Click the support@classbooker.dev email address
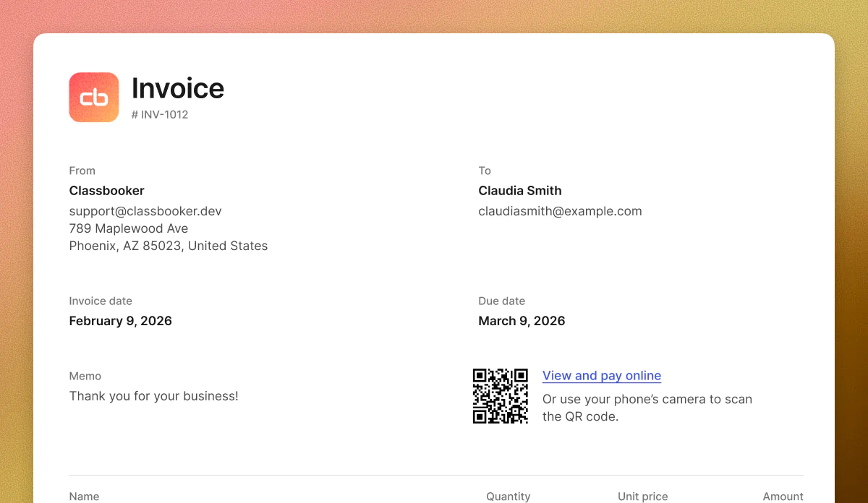The width and height of the screenshot is (868, 503). point(145,211)
